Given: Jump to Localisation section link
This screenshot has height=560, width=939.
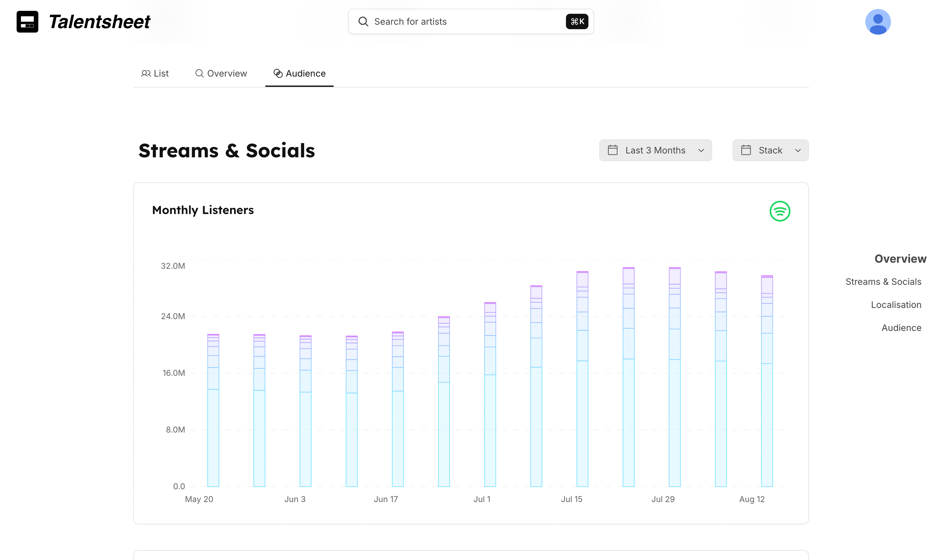Looking at the screenshot, I should (x=896, y=305).
